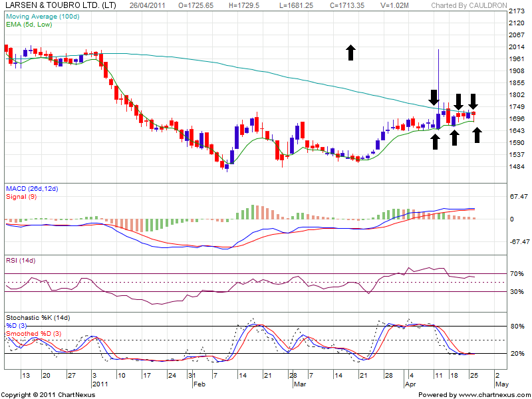This screenshot has height=399, width=532.
Task: Click the isolated black up arrow above the chart
Action: point(350,53)
